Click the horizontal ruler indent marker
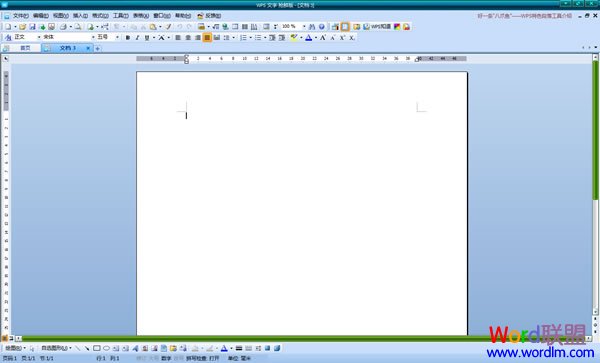 coord(186,59)
